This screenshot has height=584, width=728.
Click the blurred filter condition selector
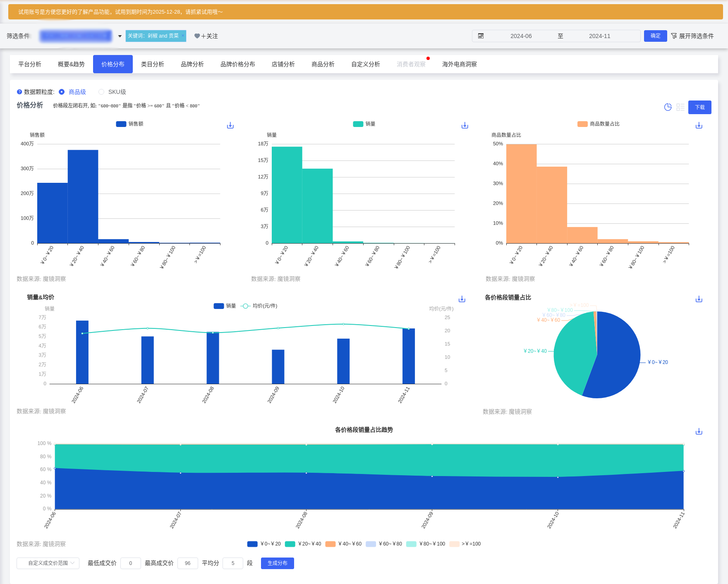coord(76,36)
